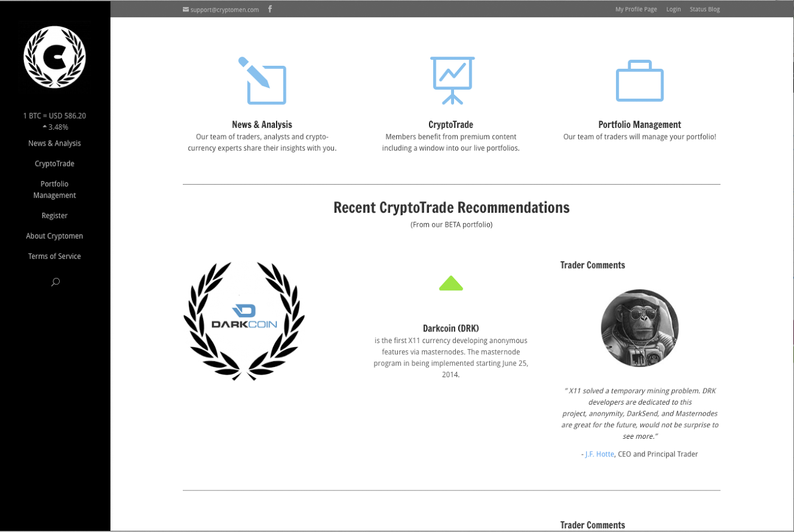Click the CryptoTrade chart board icon

click(x=452, y=80)
